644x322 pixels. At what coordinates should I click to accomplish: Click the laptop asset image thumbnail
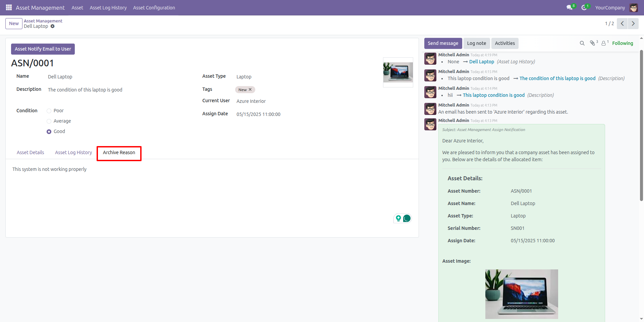398,72
